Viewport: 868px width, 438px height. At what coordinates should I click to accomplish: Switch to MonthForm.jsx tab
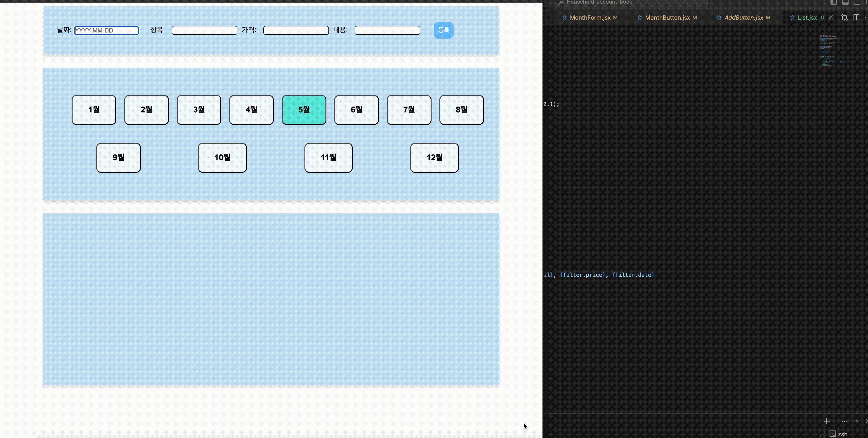(x=590, y=18)
